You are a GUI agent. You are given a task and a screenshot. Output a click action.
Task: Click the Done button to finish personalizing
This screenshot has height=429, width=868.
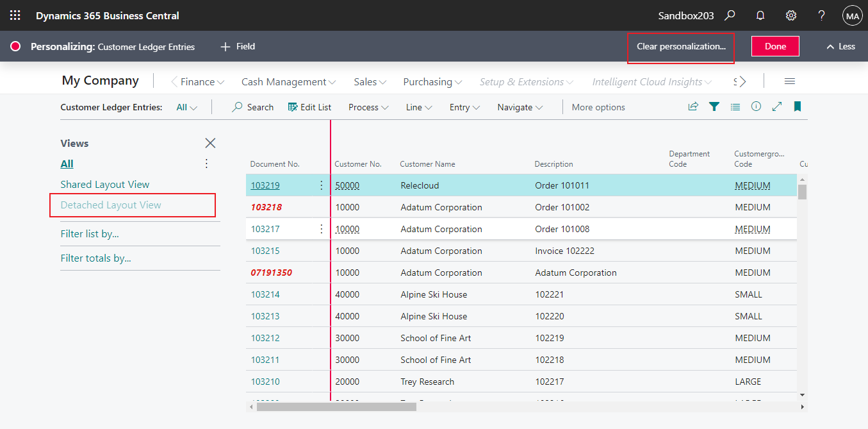(x=775, y=46)
